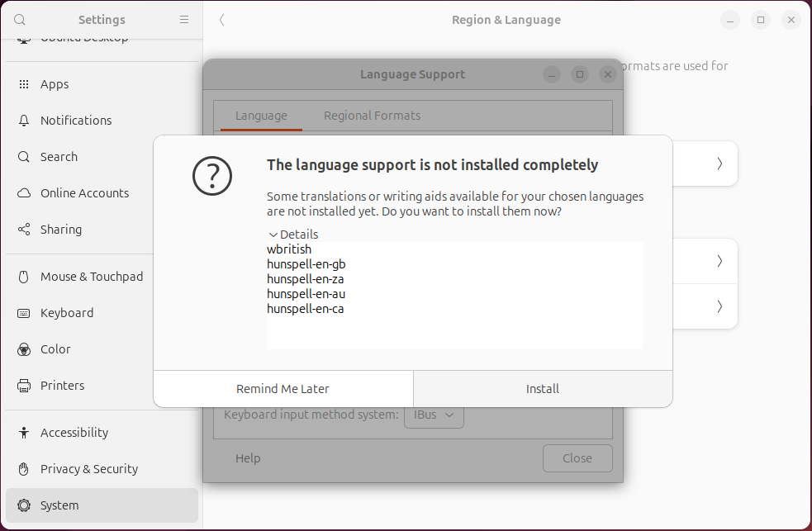
Task: Click Remind Me Later
Action: tap(283, 389)
